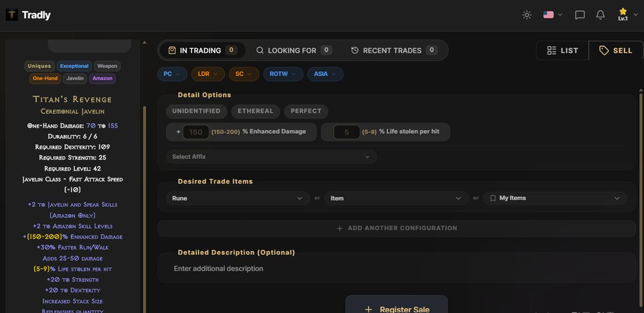Click the Register Sale button
This screenshot has height=313, width=644.
coord(397,305)
